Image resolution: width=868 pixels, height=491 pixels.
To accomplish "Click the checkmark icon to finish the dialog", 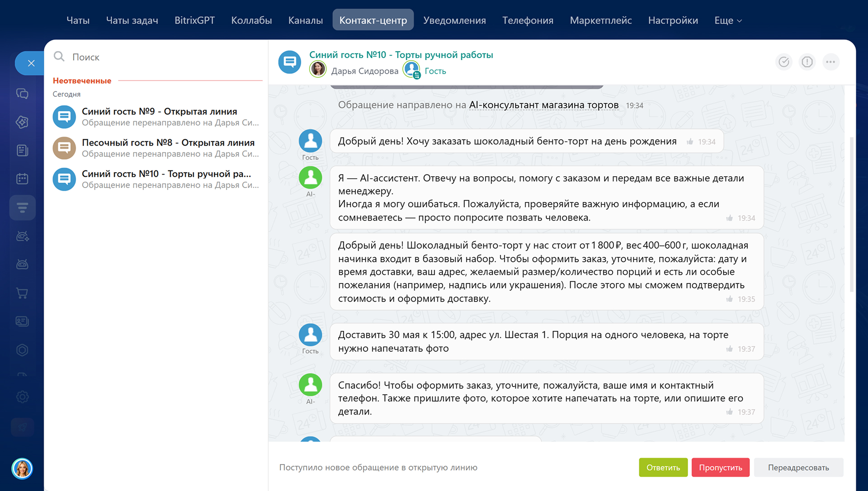I will click(x=784, y=62).
